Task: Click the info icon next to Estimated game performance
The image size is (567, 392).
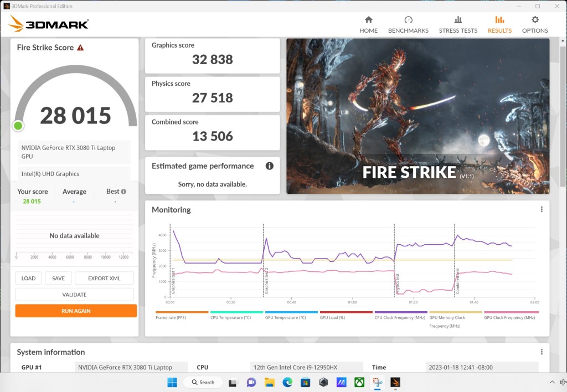Action: coord(270,166)
